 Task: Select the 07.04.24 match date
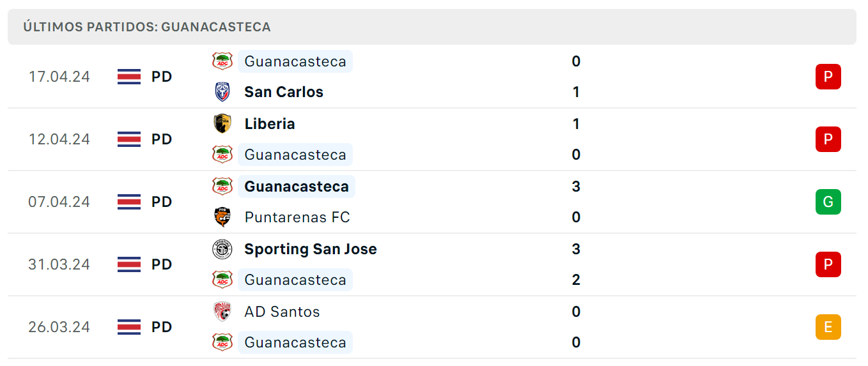point(59,202)
